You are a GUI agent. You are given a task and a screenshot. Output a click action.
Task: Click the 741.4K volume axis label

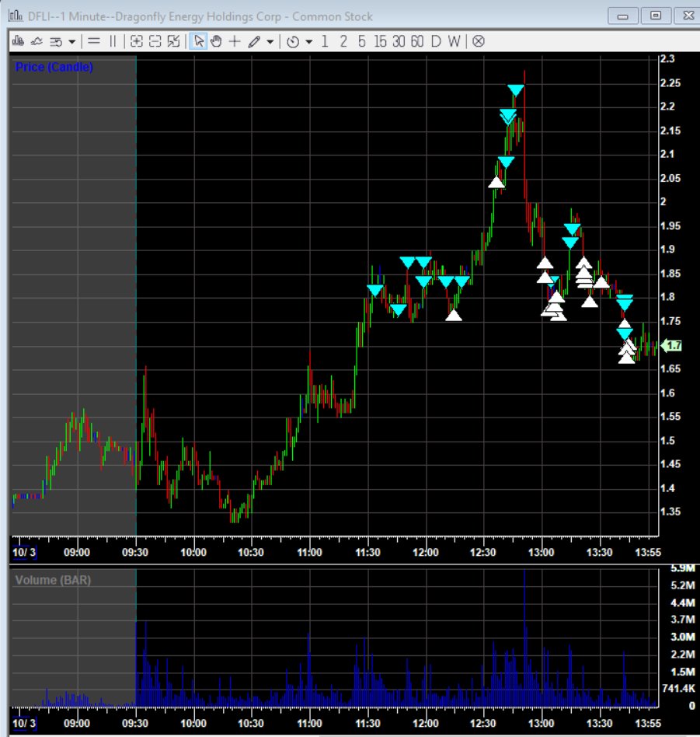[679, 689]
